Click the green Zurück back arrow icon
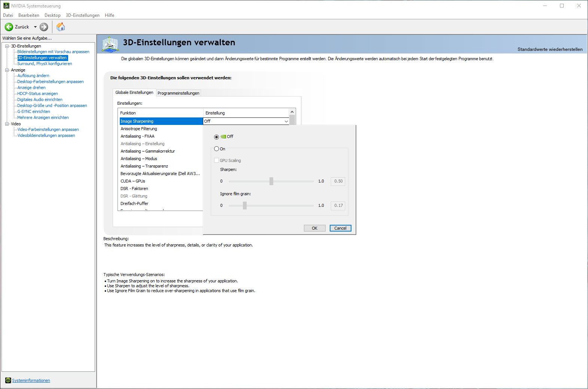The width and height of the screenshot is (588, 389). (9, 27)
